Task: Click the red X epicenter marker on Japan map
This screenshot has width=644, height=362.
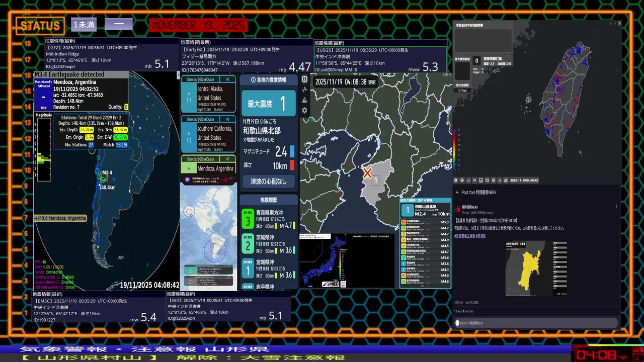Action: point(367,173)
